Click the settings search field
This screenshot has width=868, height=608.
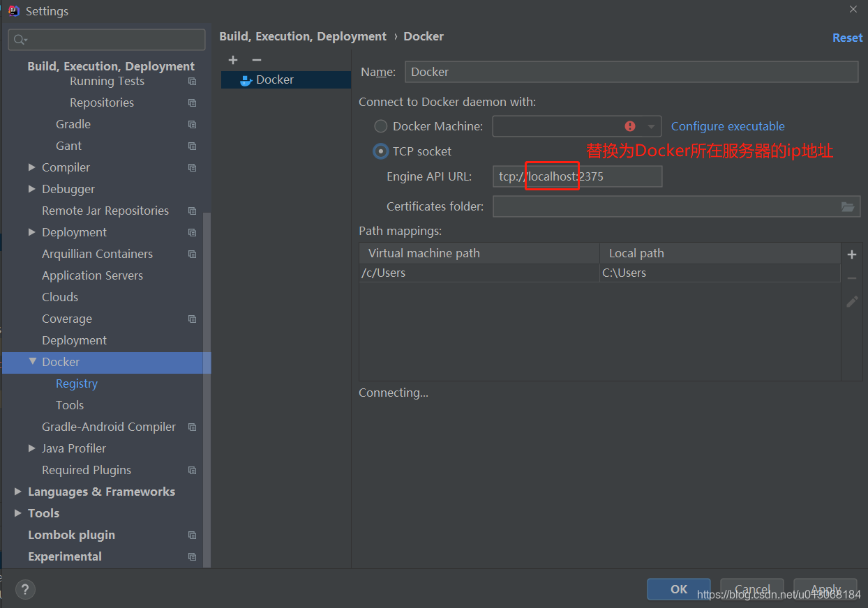coord(107,40)
